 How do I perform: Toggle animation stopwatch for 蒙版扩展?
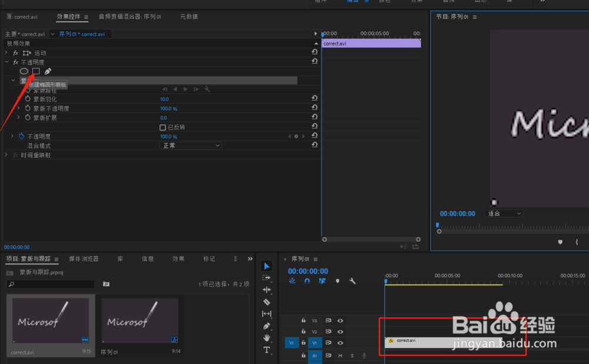click(x=28, y=118)
